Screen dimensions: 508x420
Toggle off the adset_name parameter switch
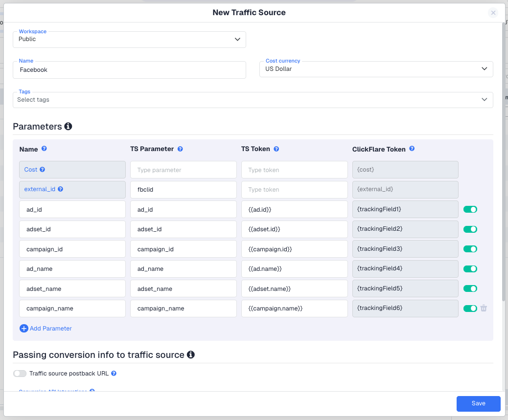coord(470,289)
